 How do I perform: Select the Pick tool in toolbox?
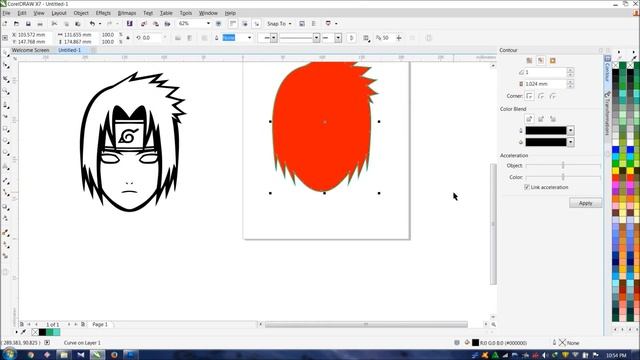pos(6,53)
